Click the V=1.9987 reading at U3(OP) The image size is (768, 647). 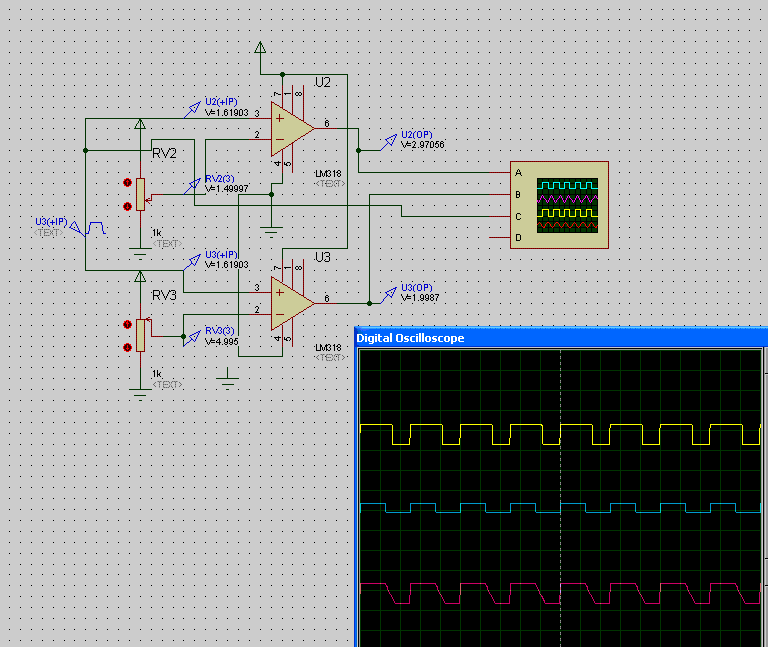tap(420, 297)
